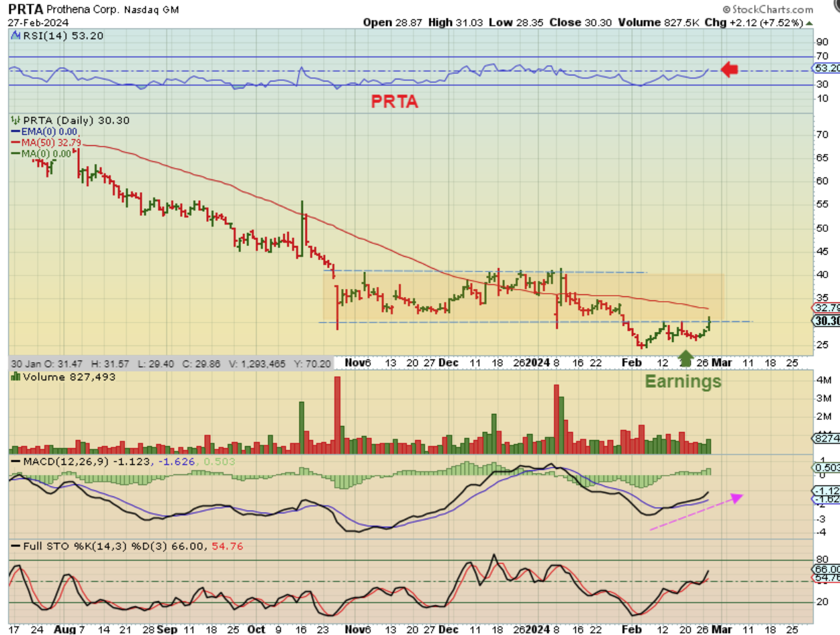Click the 30.30 last price tag on price axis
Image resolution: width=840 pixels, height=635 pixels.
[825, 321]
